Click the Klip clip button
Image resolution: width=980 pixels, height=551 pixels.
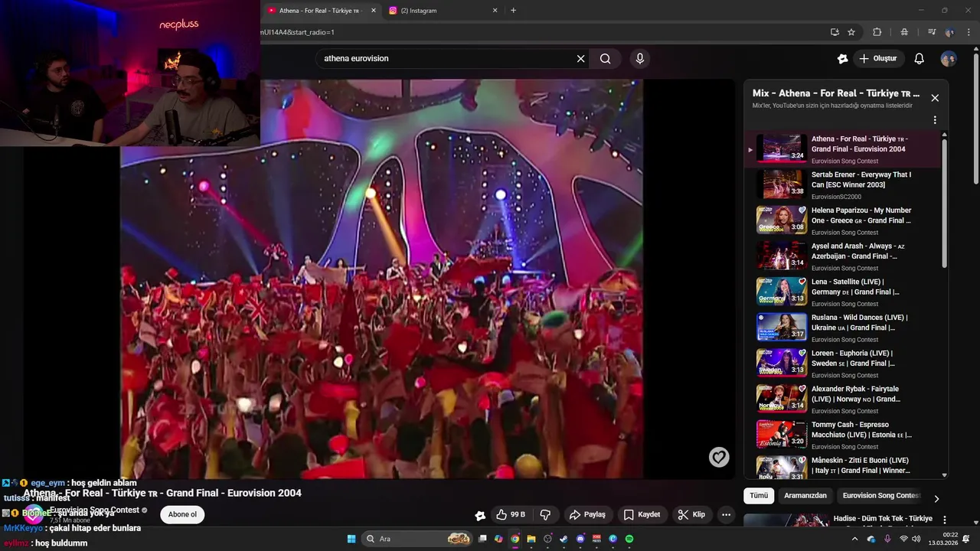coord(691,514)
